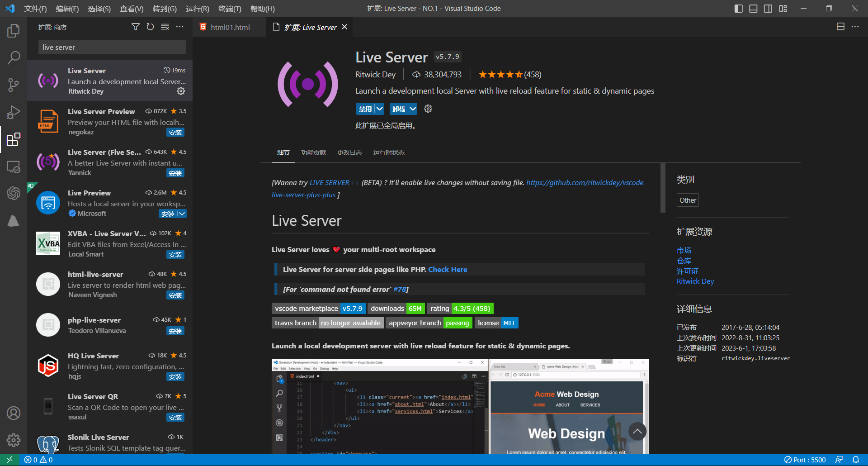
Task: Click Ritwick Dey publisher name in header
Action: pyautogui.click(x=375, y=75)
